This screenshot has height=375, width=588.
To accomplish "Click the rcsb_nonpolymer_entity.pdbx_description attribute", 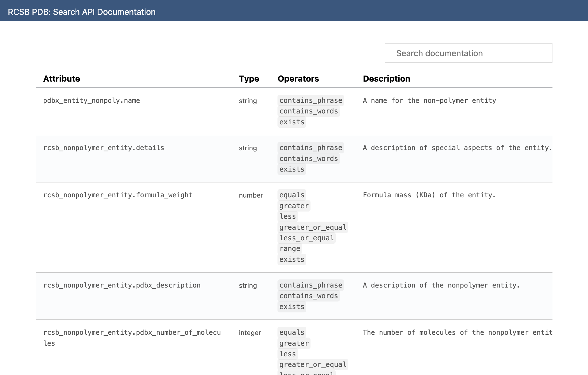I will pos(122,285).
